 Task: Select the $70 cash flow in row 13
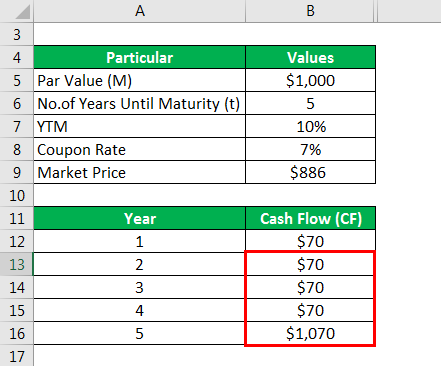(x=310, y=264)
